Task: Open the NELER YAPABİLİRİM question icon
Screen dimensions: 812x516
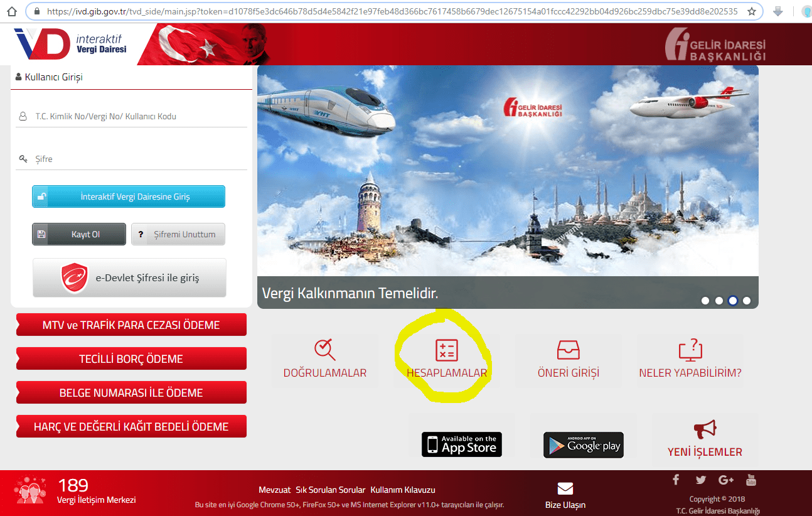Action: (690, 350)
